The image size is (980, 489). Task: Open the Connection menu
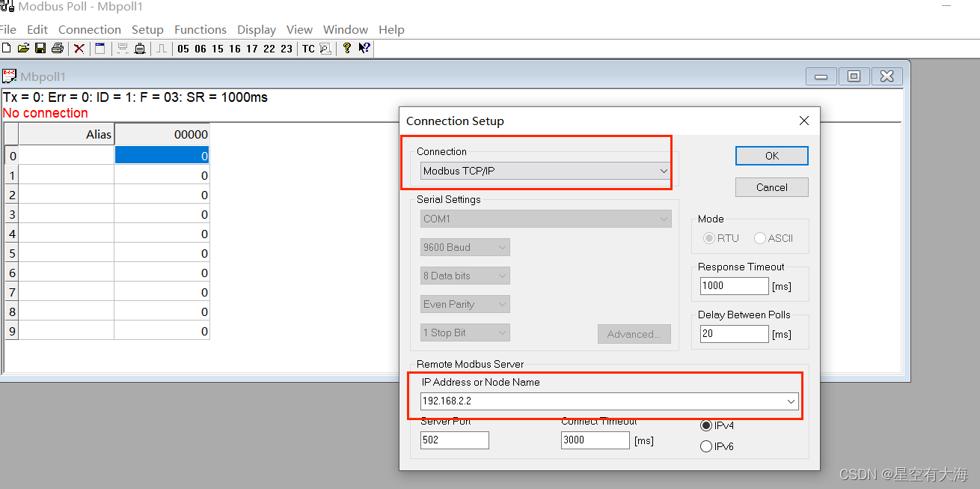point(90,30)
